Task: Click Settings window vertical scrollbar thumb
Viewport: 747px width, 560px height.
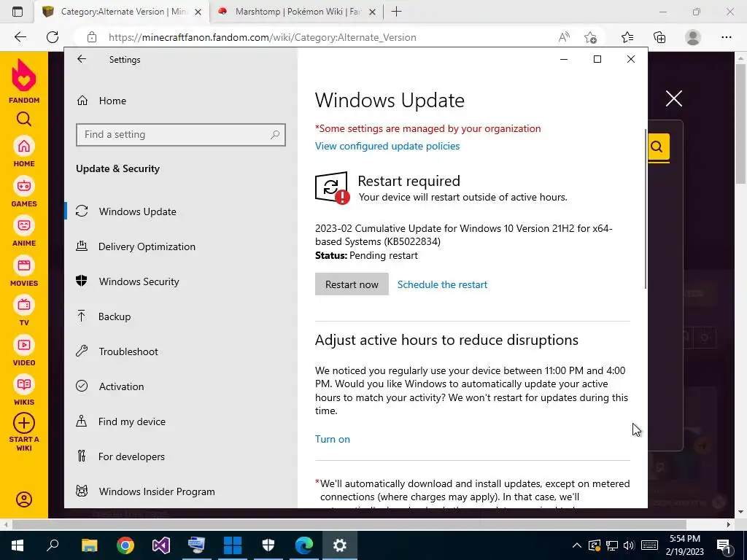Action: [646, 209]
